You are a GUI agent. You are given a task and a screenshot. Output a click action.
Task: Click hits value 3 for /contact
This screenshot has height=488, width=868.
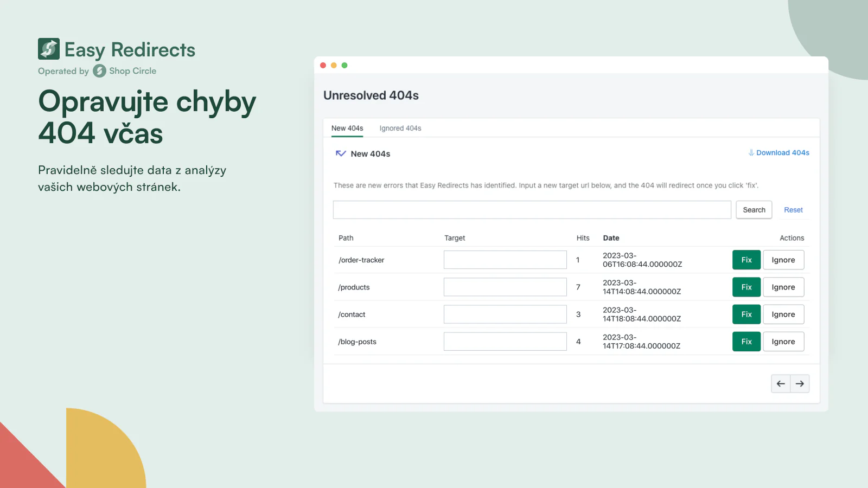578,314
